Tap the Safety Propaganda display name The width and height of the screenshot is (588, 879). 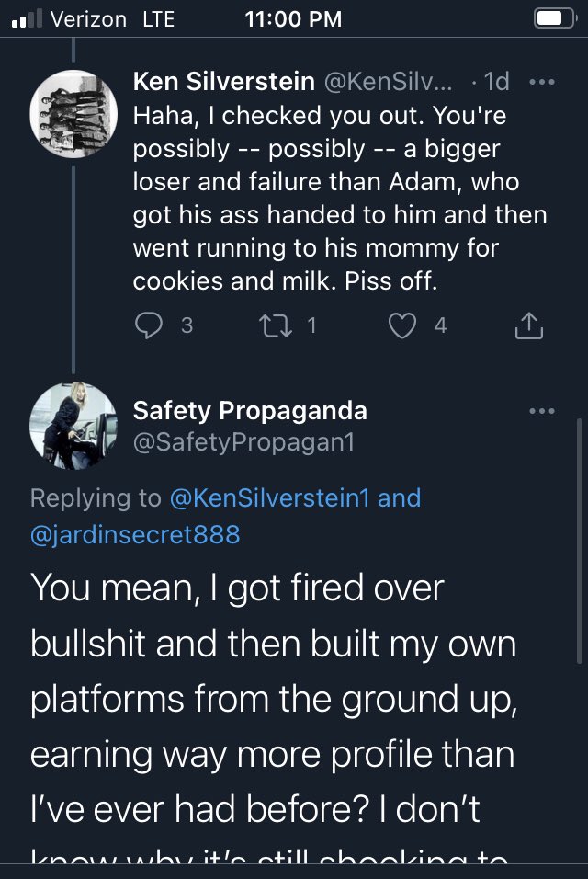pos(250,410)
